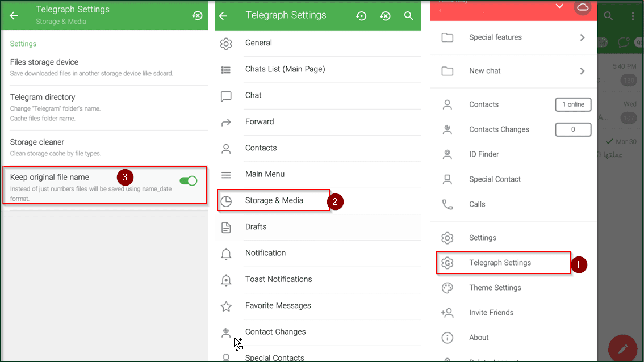Viewport: 644px width, 362px height.
Task: Click the Contacts Changes 0 badge
Action: click(x=573, y=129)
